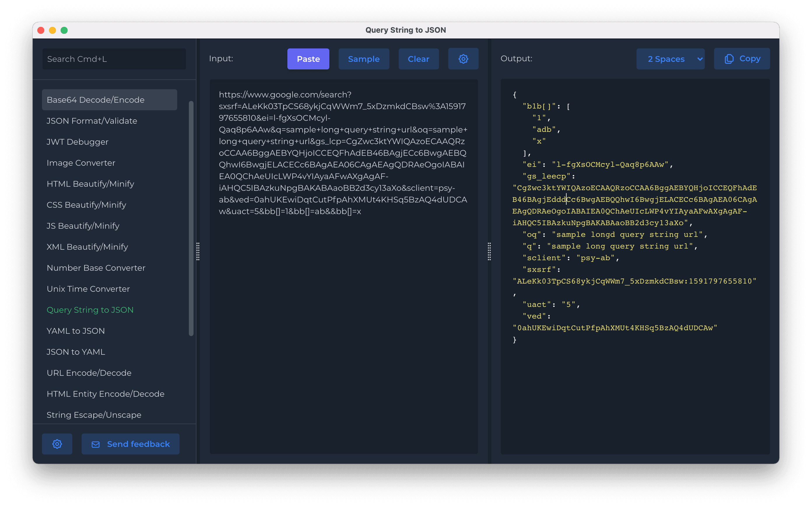This screenshot has height=507, width=812.
Task: Open YAML to JSON tool
Action: pyautogui.click(x=109, y=331)
